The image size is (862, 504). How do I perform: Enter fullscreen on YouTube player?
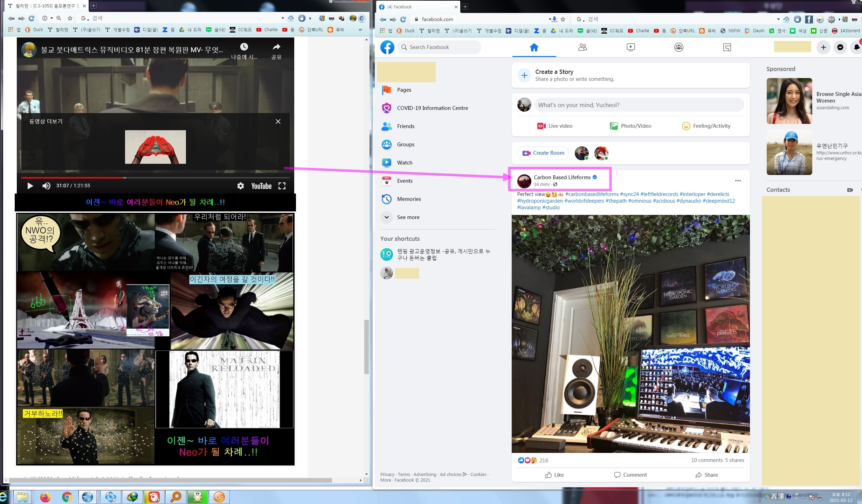(282, 186)
